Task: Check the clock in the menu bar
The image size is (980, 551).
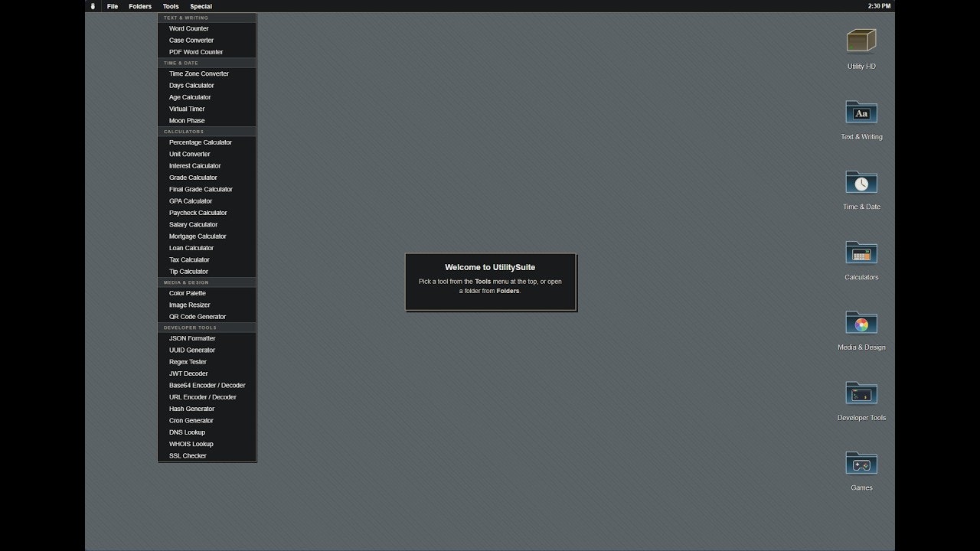Action: (879, 6)
